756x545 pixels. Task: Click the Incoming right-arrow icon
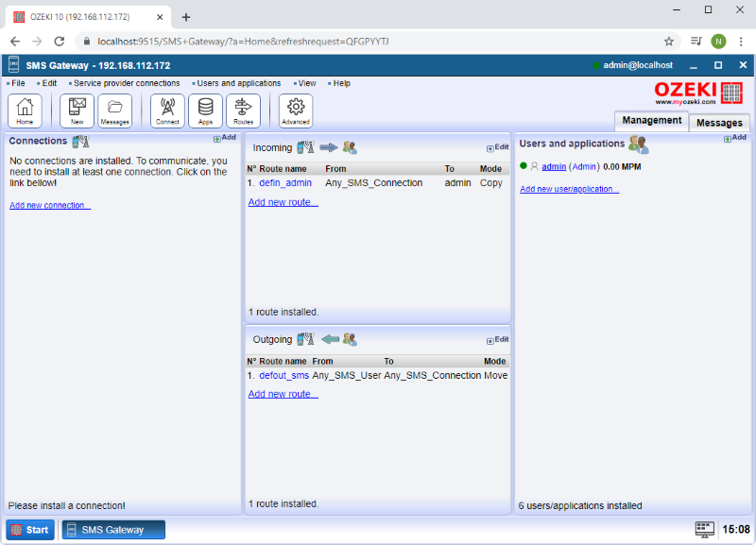329,147
